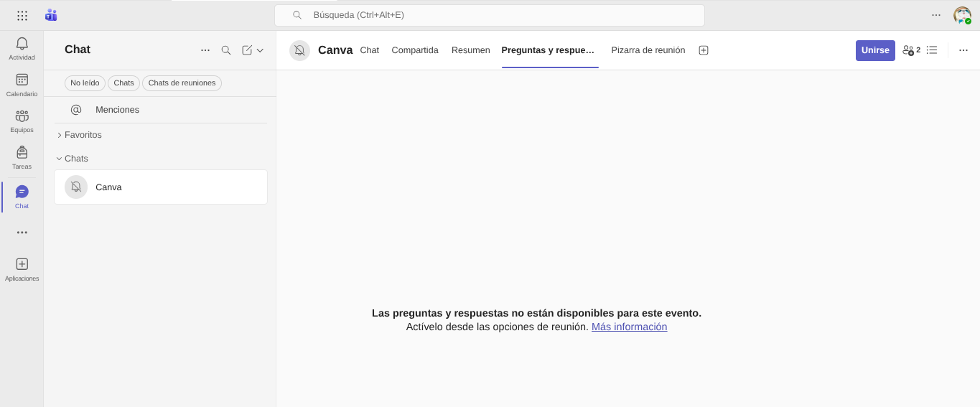Start a new chat with compose icon
The height and width of the screenshot is (407, 980).
coord(247,50)
